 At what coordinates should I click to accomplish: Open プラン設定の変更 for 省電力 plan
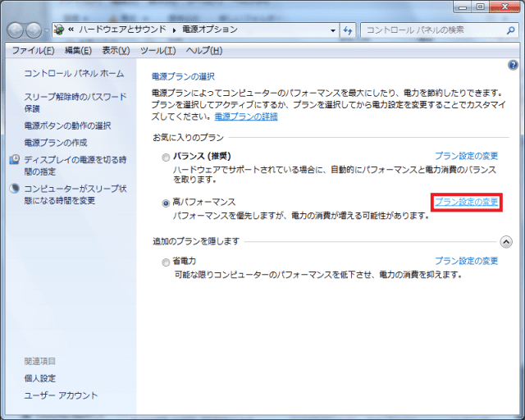[x=467, y=261]
